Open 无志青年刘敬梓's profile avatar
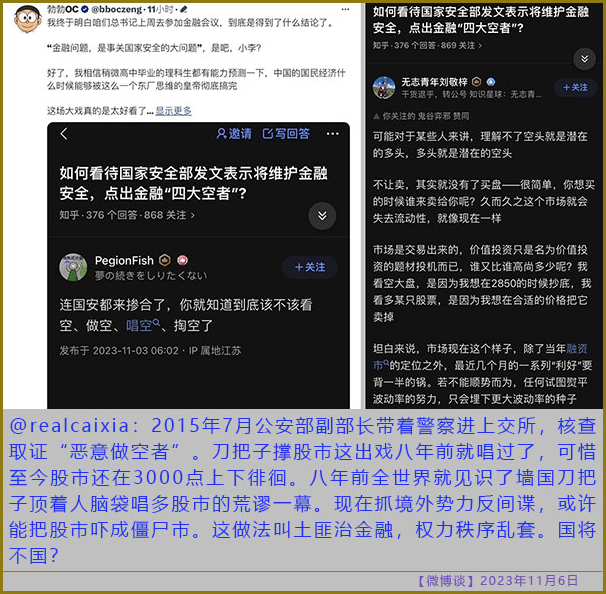This screenshot has width=606, height=594. coord(384,87)
